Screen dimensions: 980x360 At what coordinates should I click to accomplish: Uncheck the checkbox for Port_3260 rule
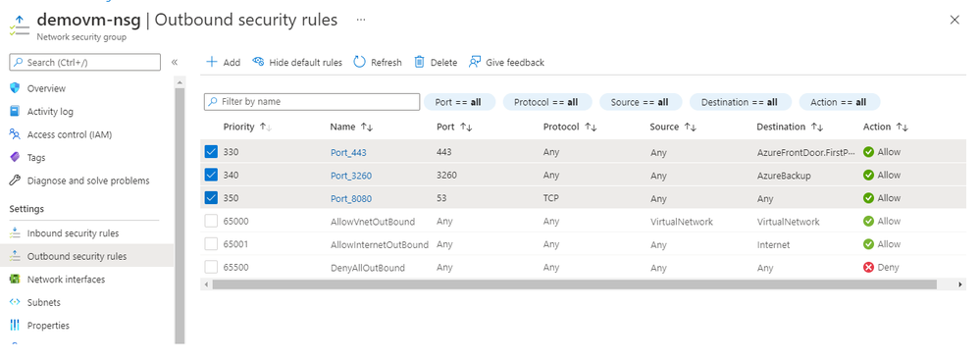coord(211,175)
